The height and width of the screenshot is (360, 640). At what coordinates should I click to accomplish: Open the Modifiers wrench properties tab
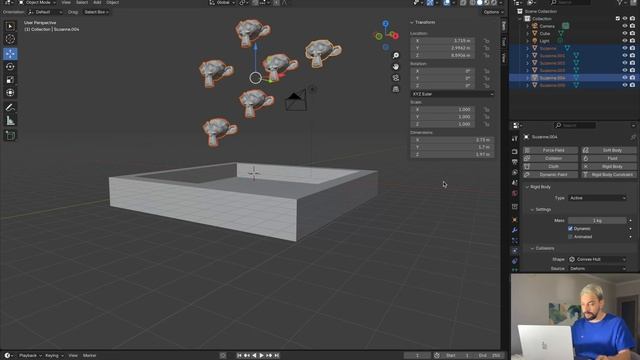point(515,230)
